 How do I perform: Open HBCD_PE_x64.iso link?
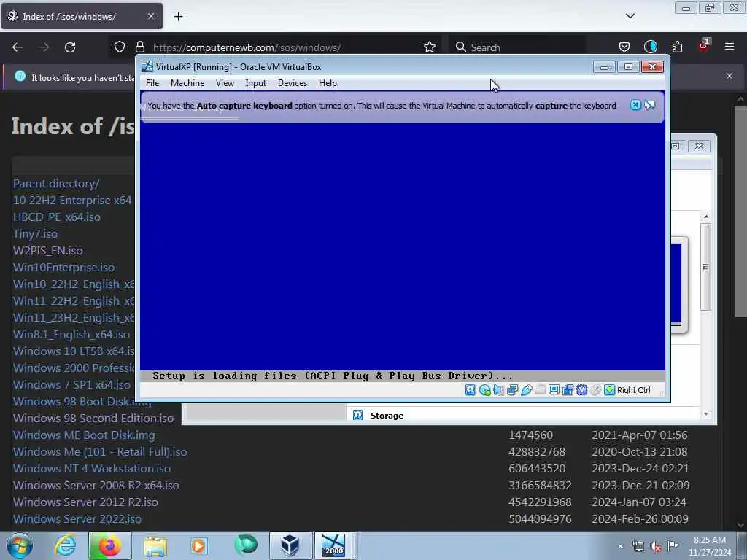(x=57, y=217)
